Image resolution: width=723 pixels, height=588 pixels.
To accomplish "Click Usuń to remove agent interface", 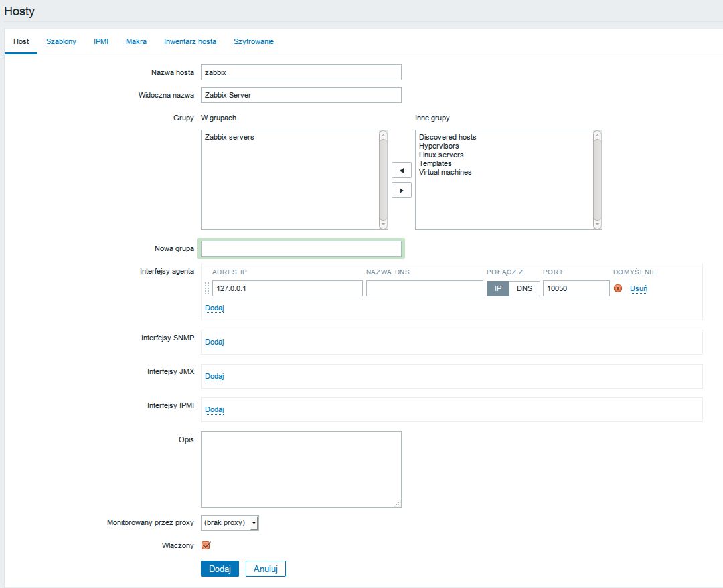I will pos(639,288).
